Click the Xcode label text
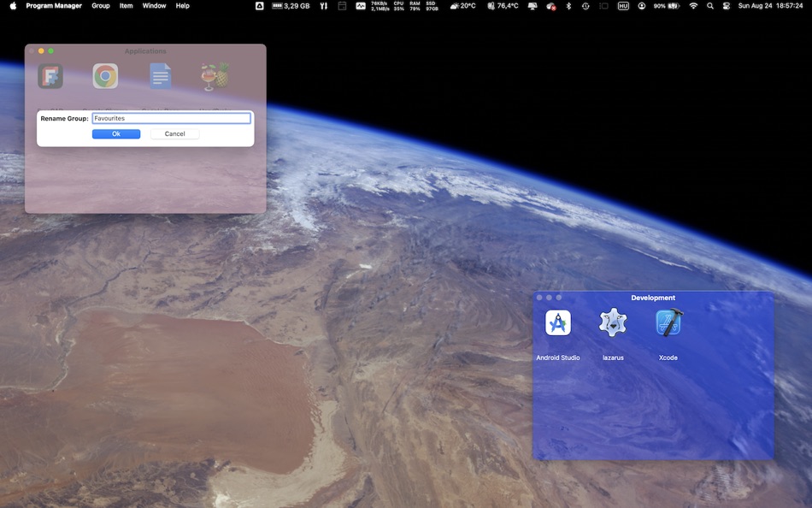Screen dimensions: 812x508 (668, 357)
